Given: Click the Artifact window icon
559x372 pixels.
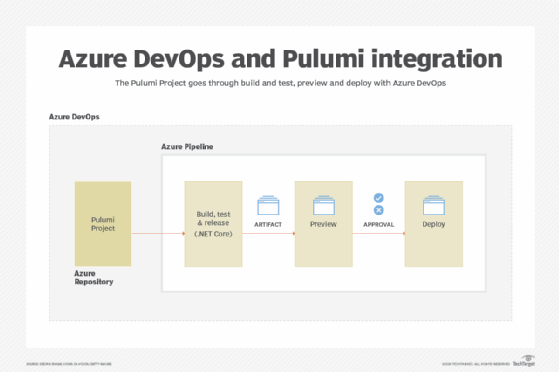Looking at the screenshot, I should pos(268,205).
